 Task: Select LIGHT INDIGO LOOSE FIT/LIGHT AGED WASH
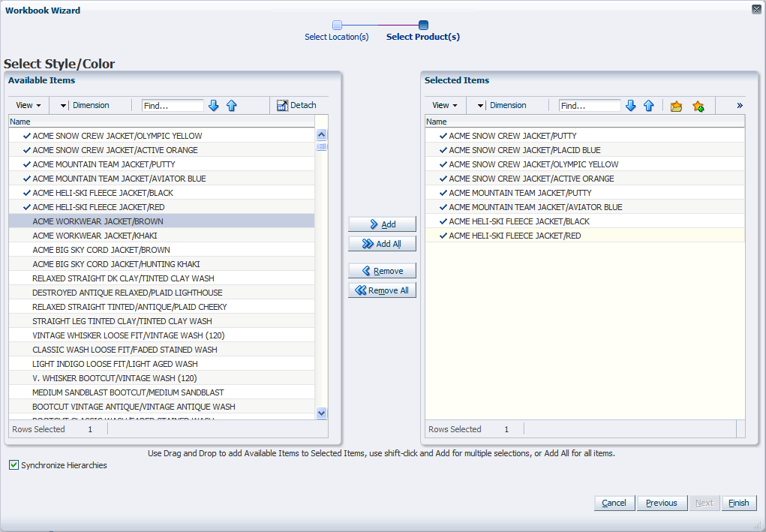coord(162,364)
